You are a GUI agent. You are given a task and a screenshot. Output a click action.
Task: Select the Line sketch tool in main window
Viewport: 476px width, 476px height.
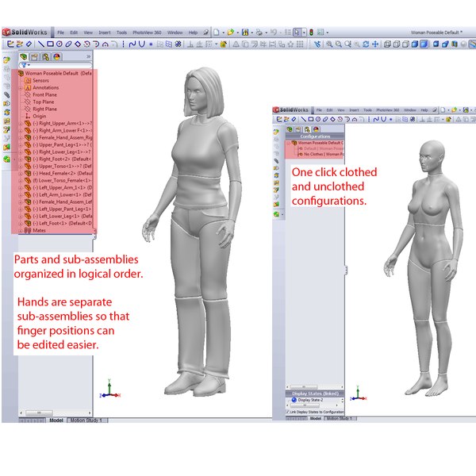[x=41, y=44]
